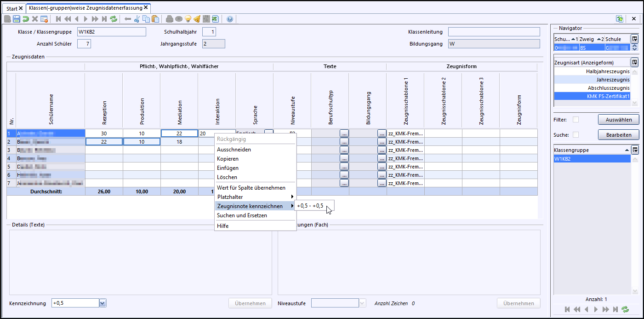Toggle the Suche checkbox
Viewport: 644px width, 319px height.
point(576,135)
